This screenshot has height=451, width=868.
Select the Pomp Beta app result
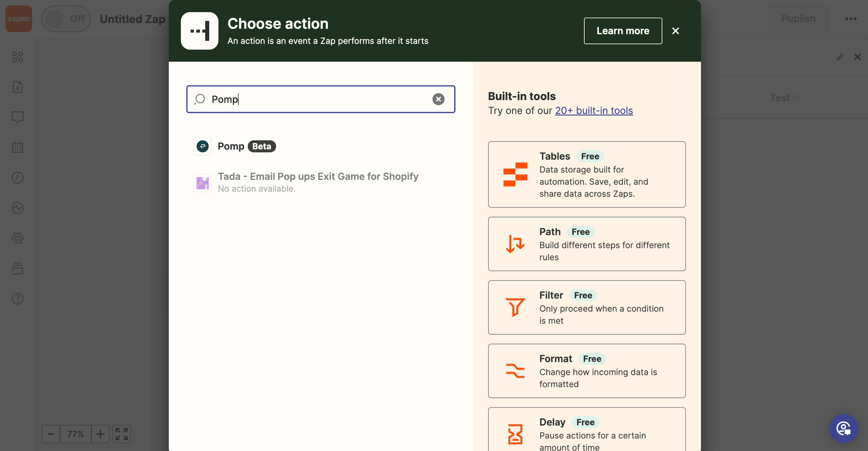click(234, 146)
